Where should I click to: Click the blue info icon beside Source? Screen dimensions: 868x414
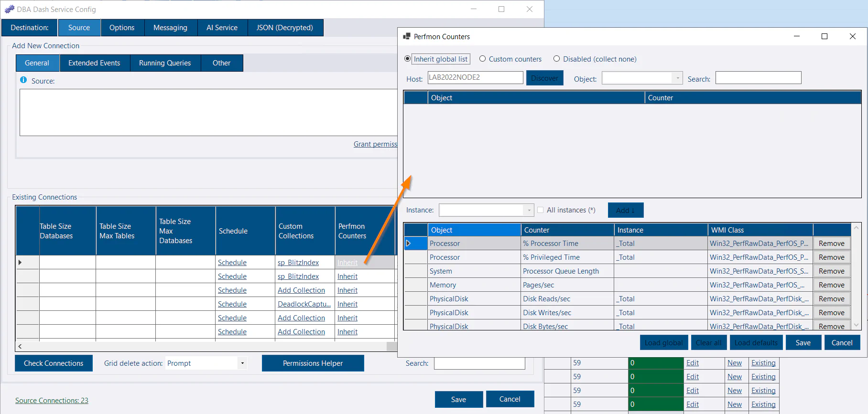pos(23,80)
